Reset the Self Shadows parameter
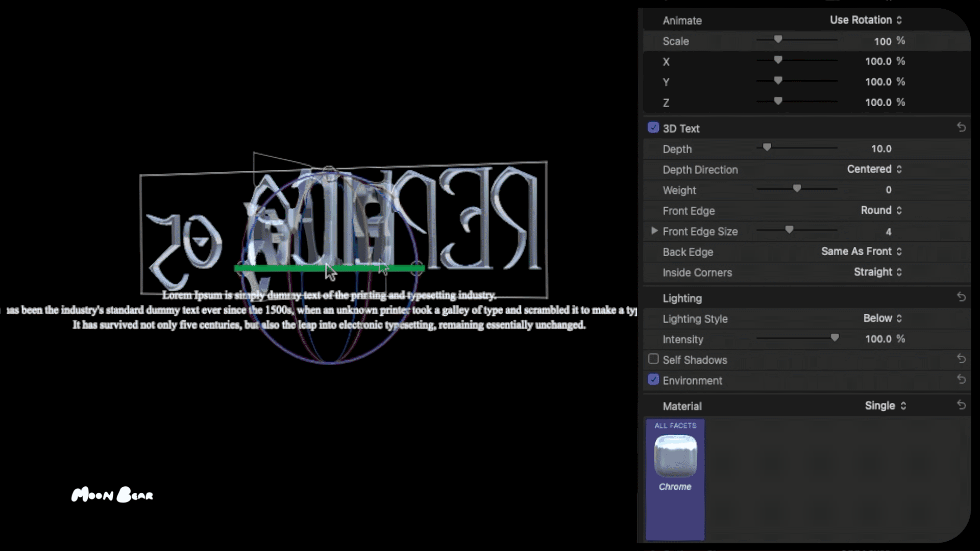This screenshot has height=551, width=980. (961, 359)
